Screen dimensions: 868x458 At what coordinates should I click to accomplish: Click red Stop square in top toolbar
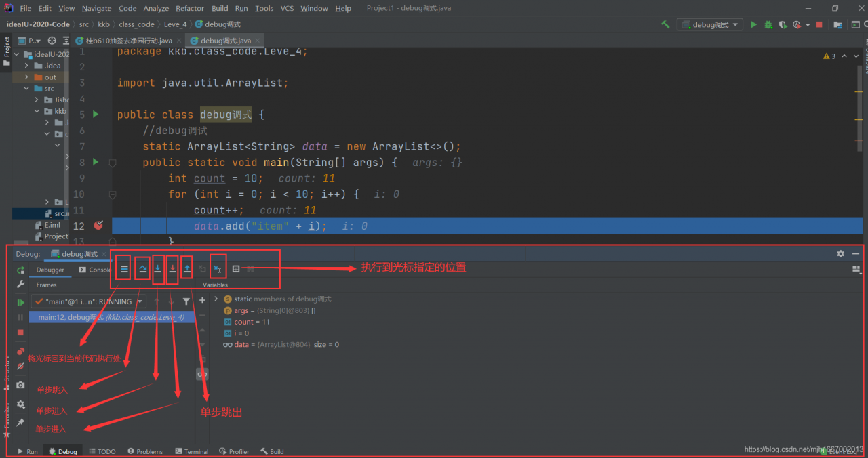coord(819,24)
